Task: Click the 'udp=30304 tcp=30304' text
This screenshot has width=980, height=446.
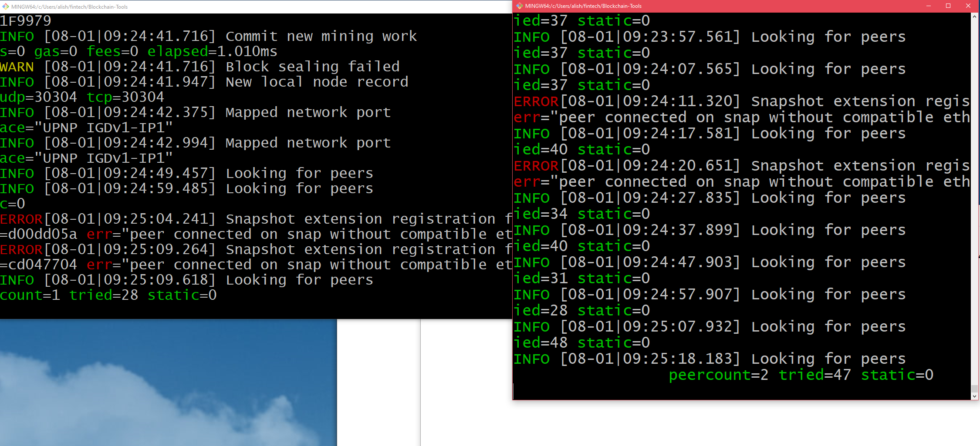Action: tap(82, 97)
